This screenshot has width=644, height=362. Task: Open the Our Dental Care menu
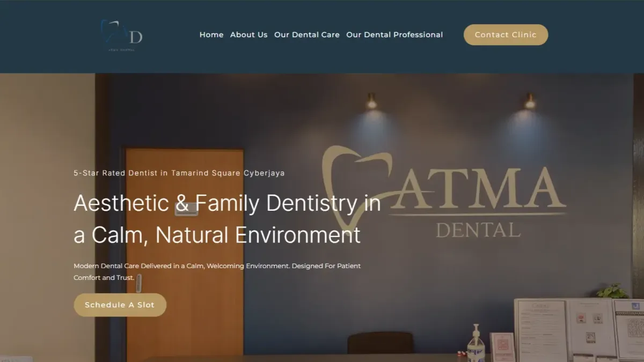[x=307, y=35]
